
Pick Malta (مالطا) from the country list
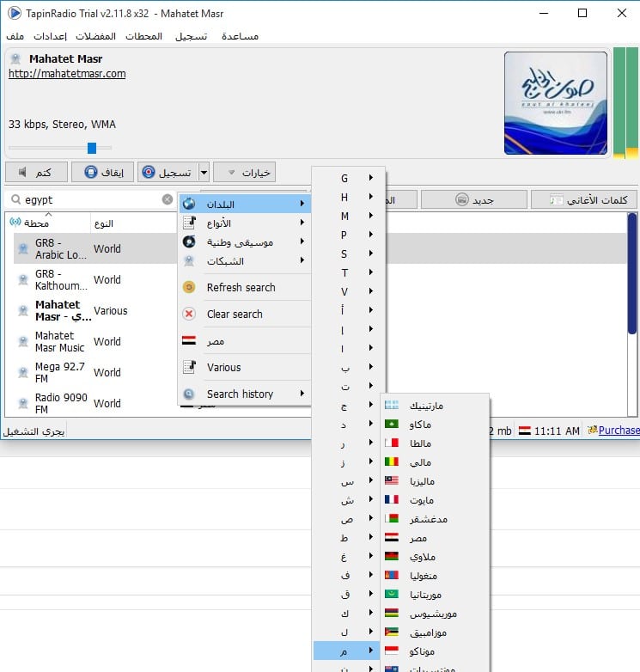(x=392, y=443)
